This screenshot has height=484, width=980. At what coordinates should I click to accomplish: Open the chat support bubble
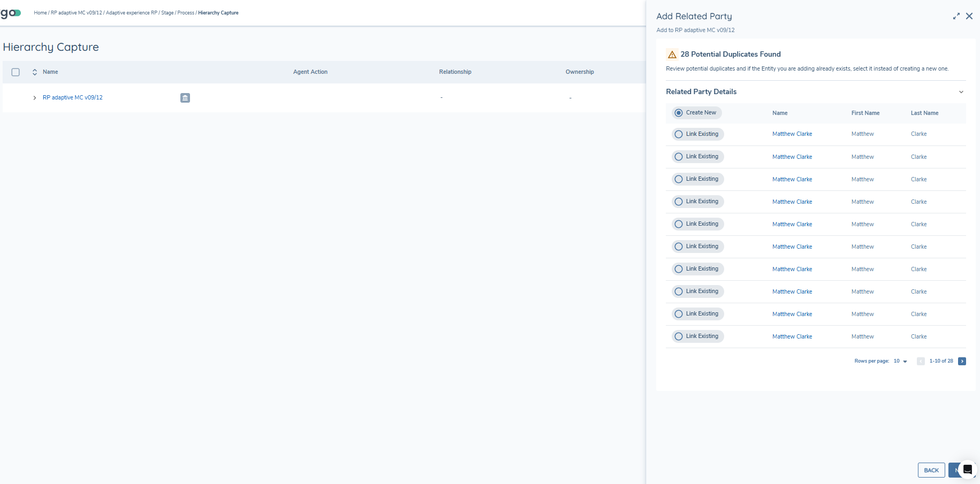[x=967, y=470]
